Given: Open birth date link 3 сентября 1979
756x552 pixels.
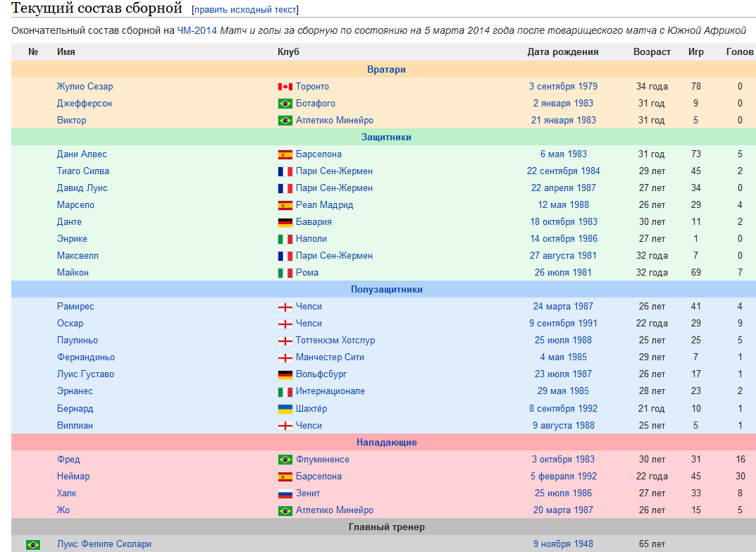Looking at the screenshot, I should [x=563, y=87].
